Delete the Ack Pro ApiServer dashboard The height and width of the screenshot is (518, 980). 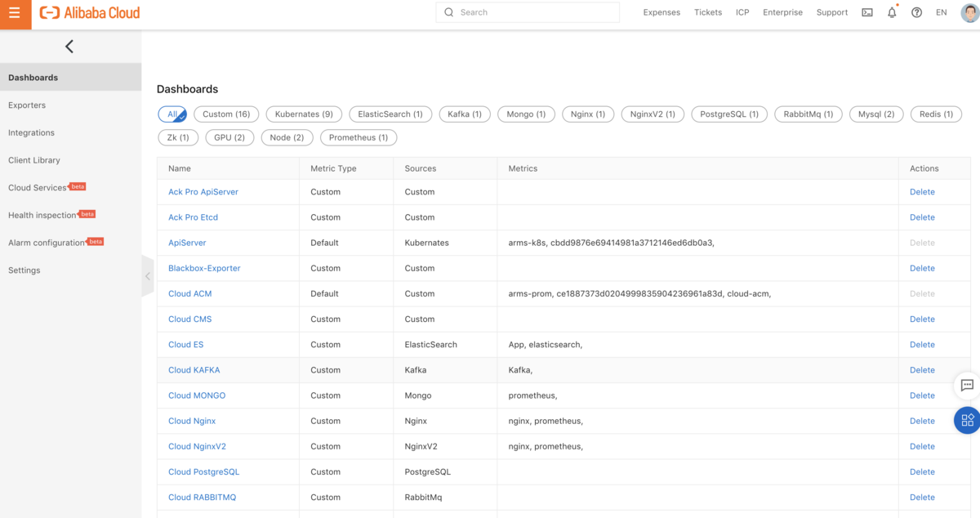922,192
